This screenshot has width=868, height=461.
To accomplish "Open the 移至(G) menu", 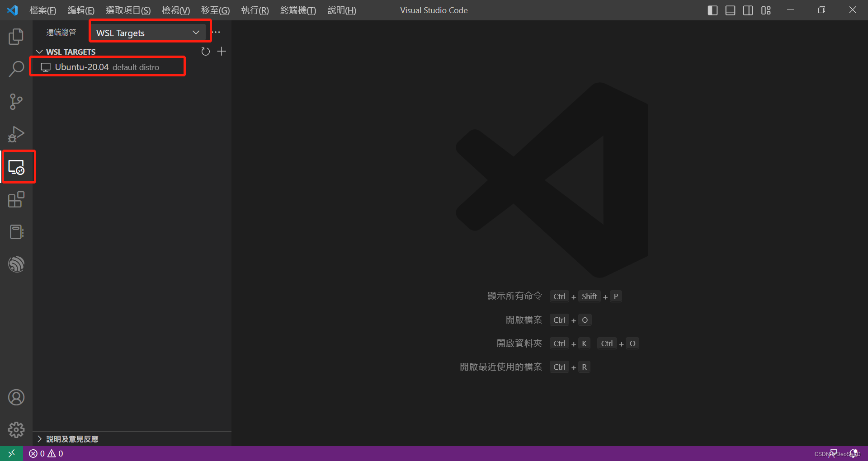I will pyautogui.click(x=216, y=10).
